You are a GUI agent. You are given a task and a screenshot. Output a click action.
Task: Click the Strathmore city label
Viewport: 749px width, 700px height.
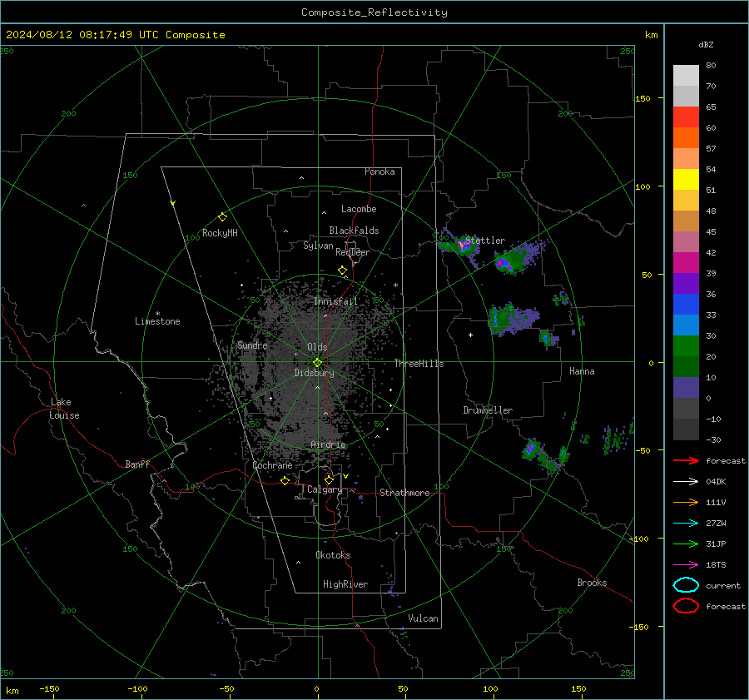404,493
